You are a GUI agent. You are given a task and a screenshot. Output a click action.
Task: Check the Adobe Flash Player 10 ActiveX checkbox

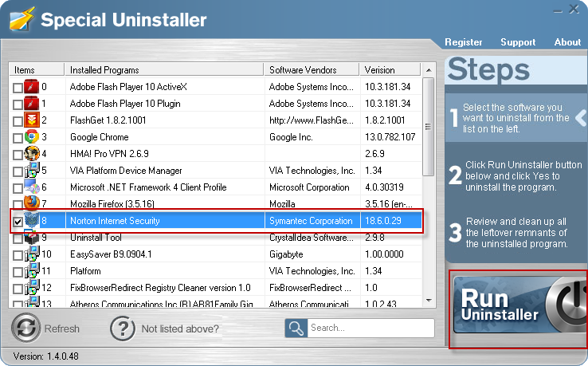point(18,88)
